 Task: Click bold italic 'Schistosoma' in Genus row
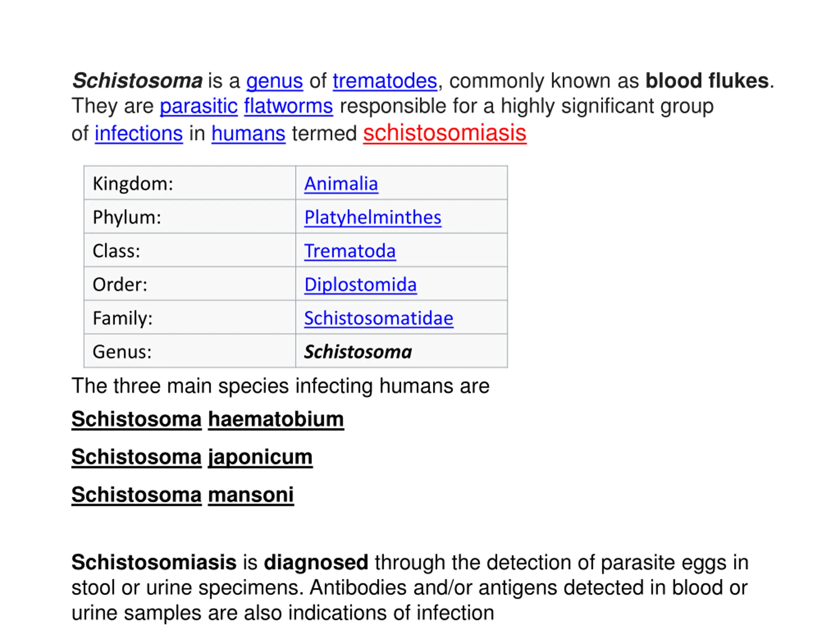[358, 352]
